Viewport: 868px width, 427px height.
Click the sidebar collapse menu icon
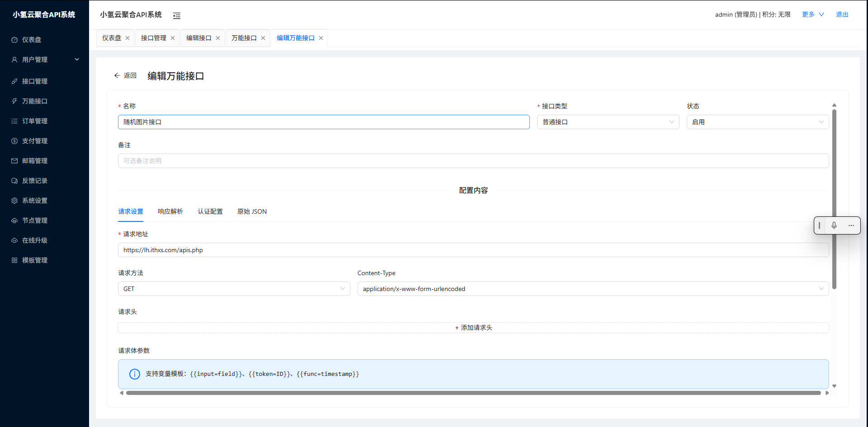pyautogui.click(x=177, y=16)
